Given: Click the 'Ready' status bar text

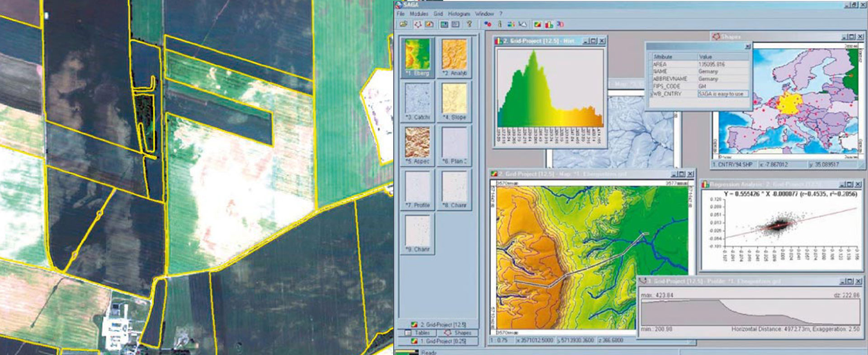Looking at the screenshot, I should pyautogui.click(x=429, y=352).
